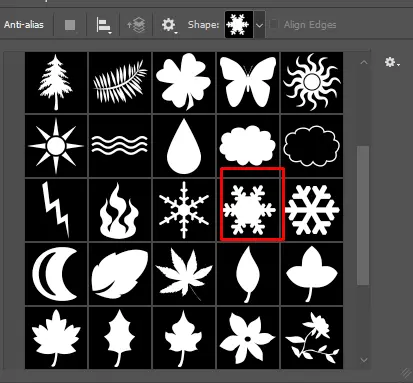
Task: Choose the thick bold snowflake shape
Action: (312, 210)
